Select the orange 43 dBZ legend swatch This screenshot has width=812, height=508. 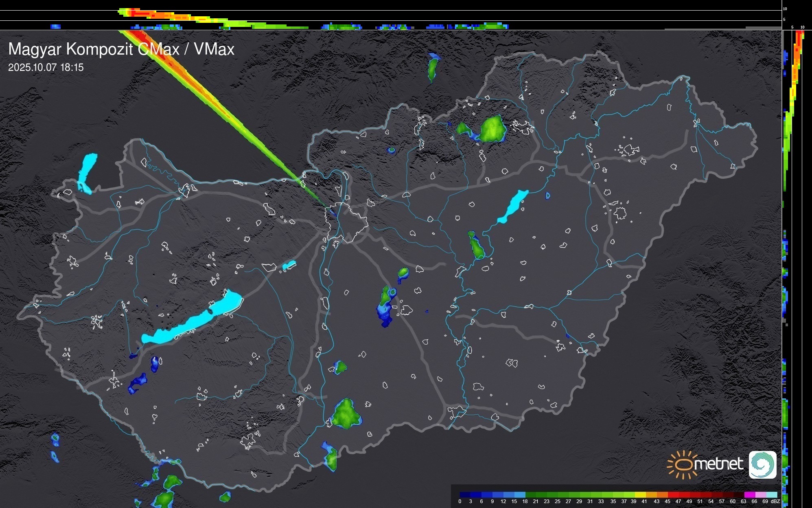point(662,495)
